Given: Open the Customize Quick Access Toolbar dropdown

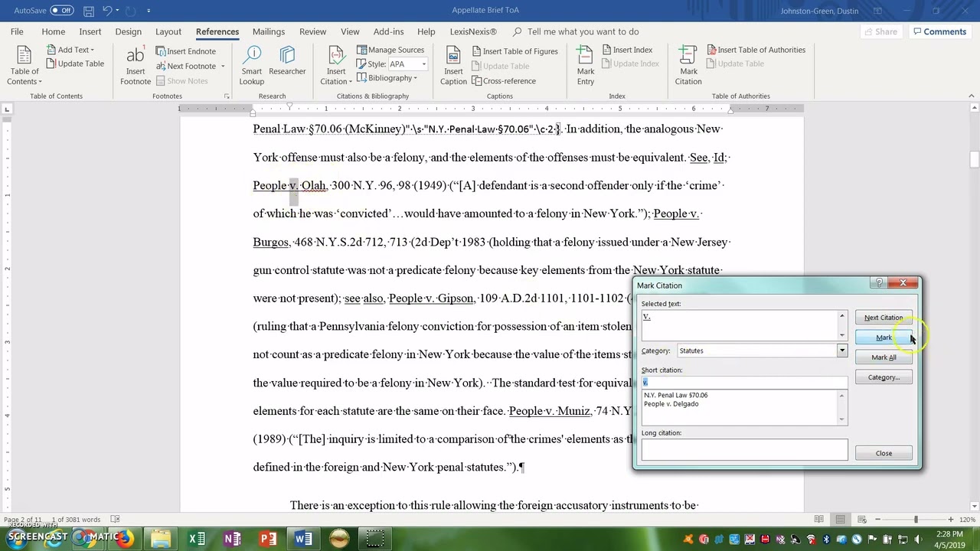Looking at the screenshot, I should pyautogui.click(x=149, y=11).
